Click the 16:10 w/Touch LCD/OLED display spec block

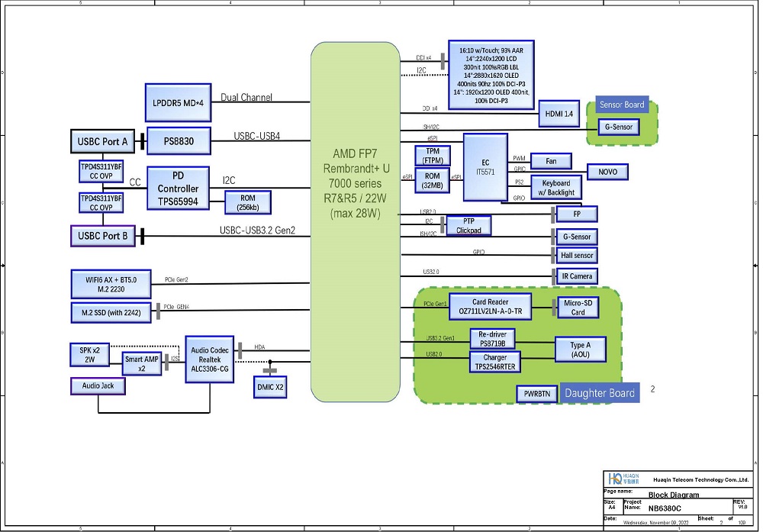[x=491, y=75]
